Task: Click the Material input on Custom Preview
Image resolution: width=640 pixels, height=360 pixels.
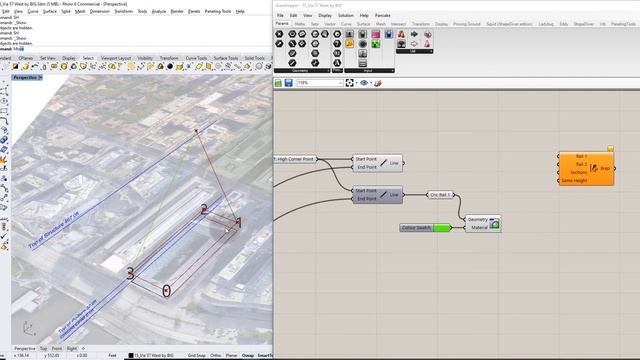Action: pos(479,228)
